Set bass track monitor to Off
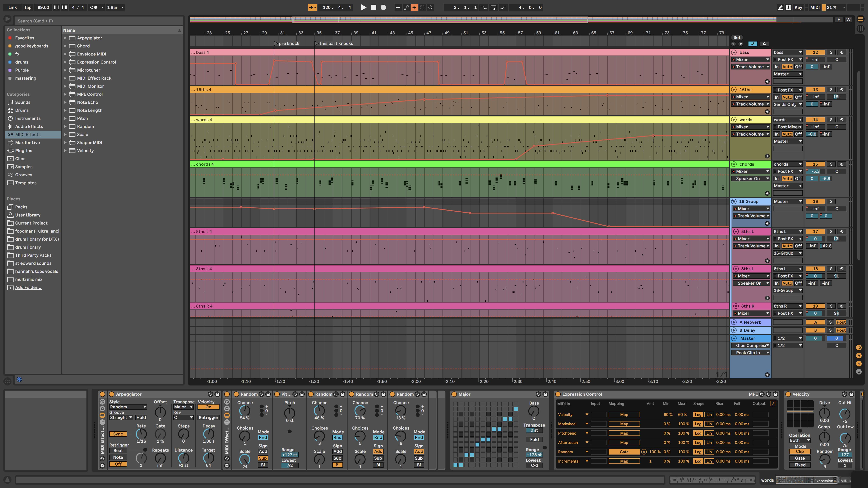Screen dimensions: 868x488 pyautogui.click(x=798, y=67)
